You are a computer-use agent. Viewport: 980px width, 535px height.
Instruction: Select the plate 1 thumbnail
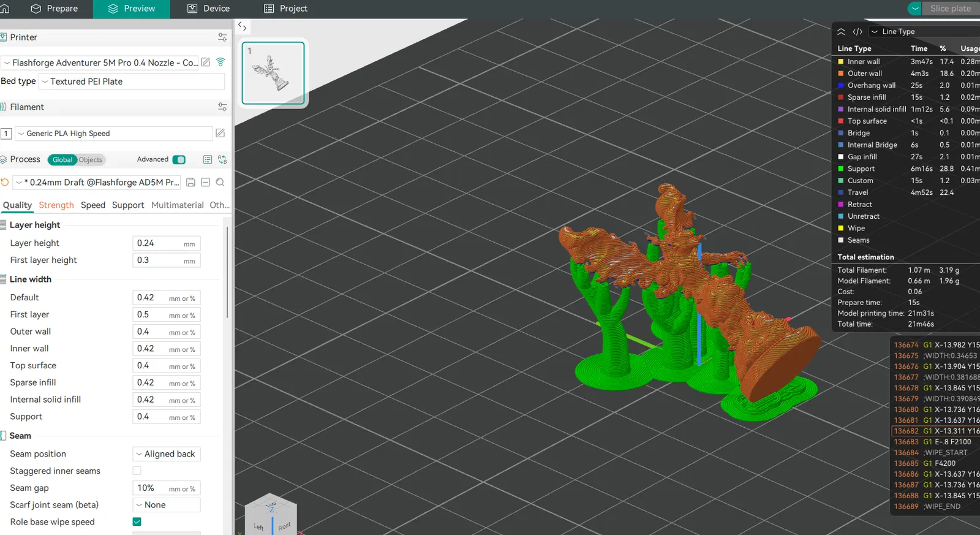point(273,73)
